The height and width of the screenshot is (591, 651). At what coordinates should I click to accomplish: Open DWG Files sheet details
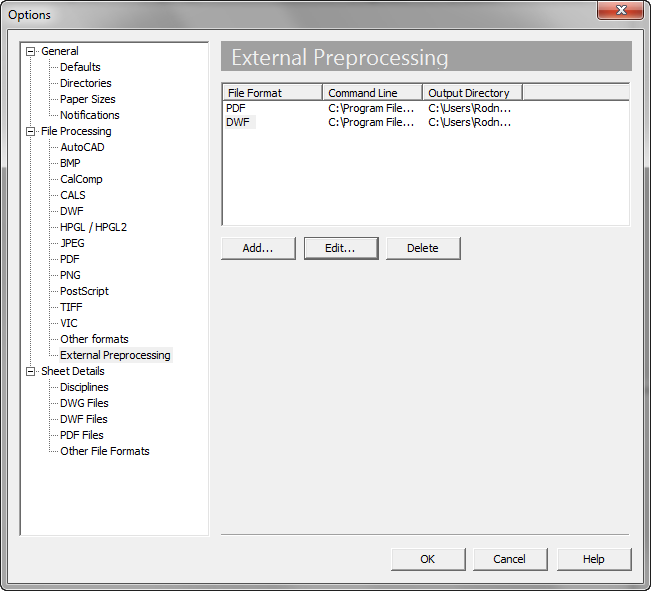point(84,403)
